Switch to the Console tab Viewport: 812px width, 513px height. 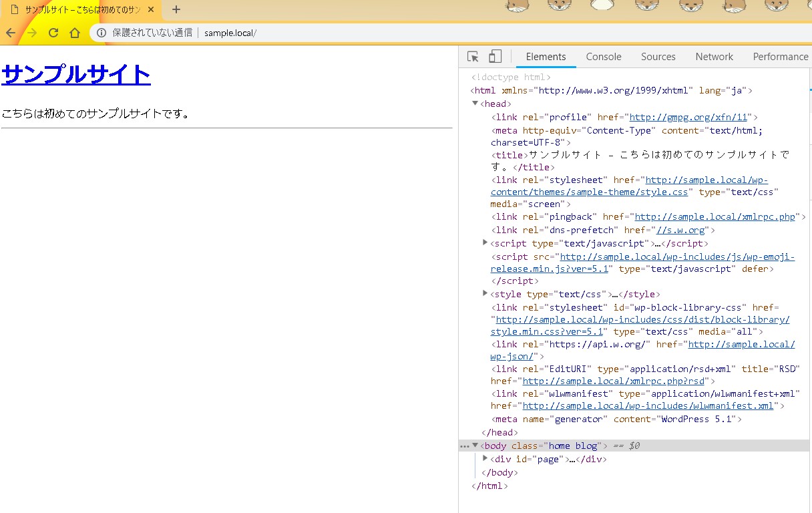603,57
